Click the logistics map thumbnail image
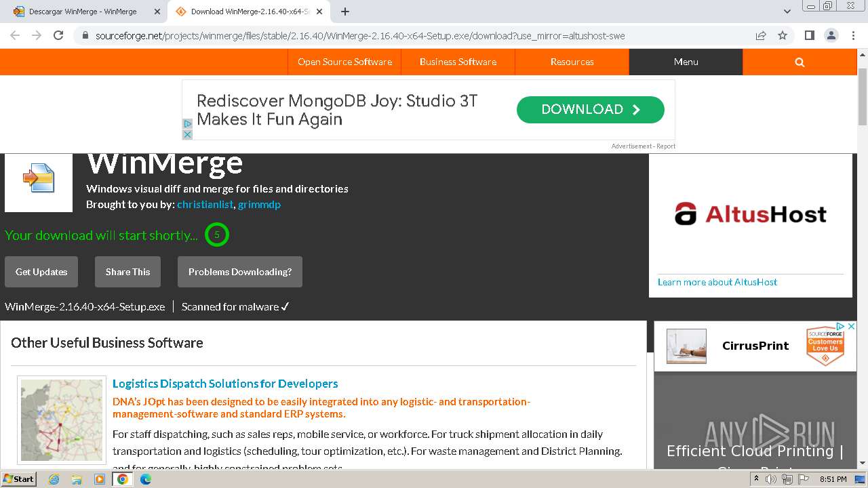Screen dimensions: 868x488 [x=62, y=420]
